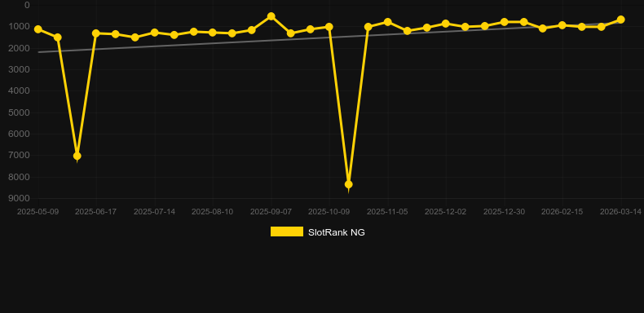Select the data point at 2025-07-14

pyautogui.click(x=155, y=33)
